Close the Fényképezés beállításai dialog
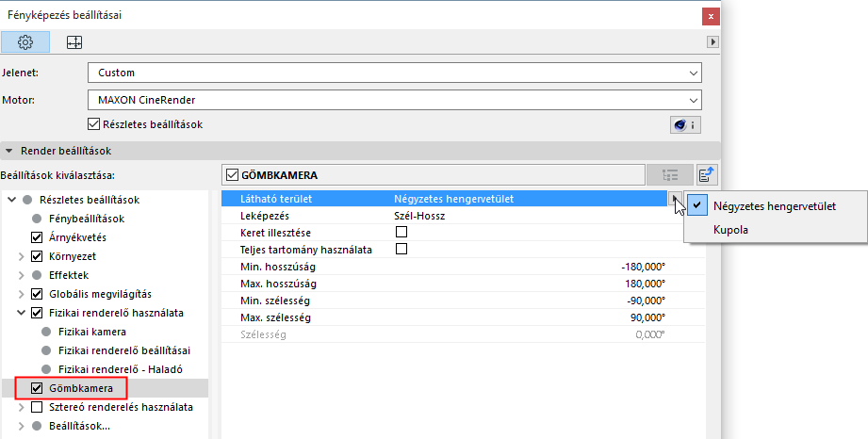Image resolution: width=868 pixels, height=439 pixels. [711, 17]
